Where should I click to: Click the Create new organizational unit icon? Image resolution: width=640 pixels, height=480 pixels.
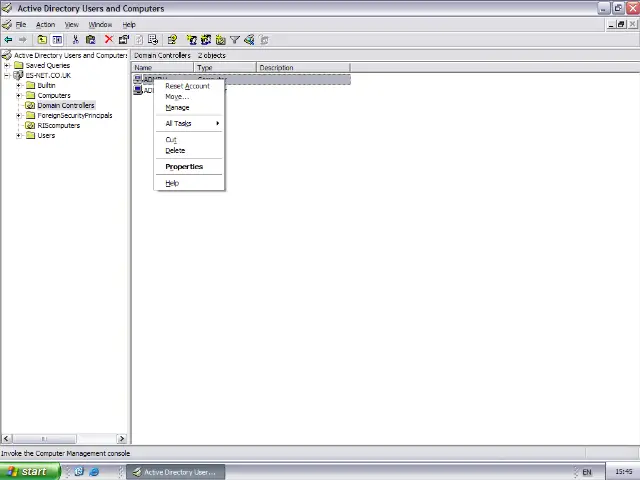click(x=220, y=40)
